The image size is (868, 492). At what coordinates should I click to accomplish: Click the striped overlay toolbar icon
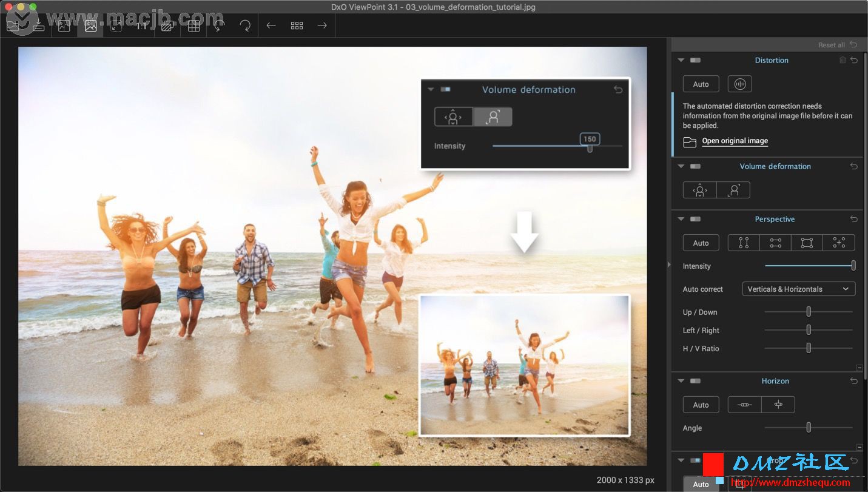168,25
